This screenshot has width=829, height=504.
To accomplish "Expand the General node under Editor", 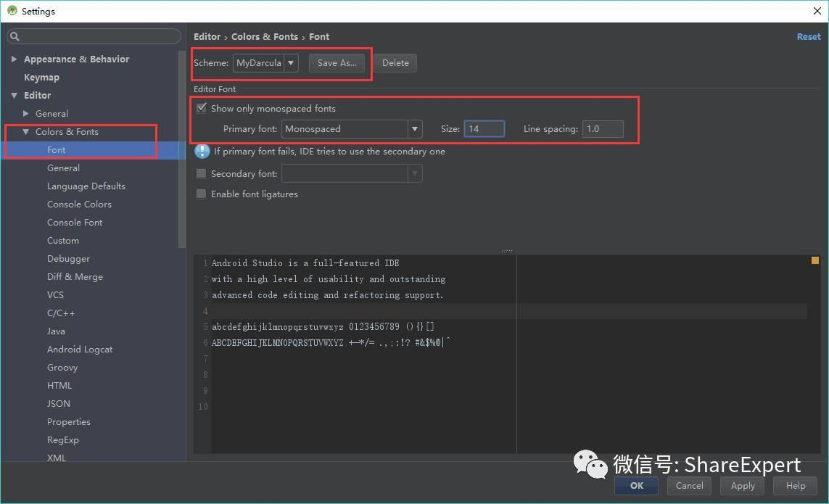I will coord(26,114).
